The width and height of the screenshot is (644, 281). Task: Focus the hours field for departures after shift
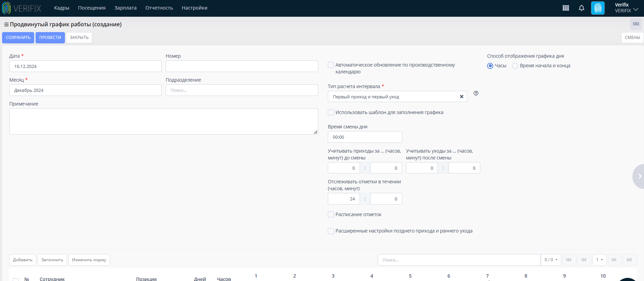coord(422,168)
